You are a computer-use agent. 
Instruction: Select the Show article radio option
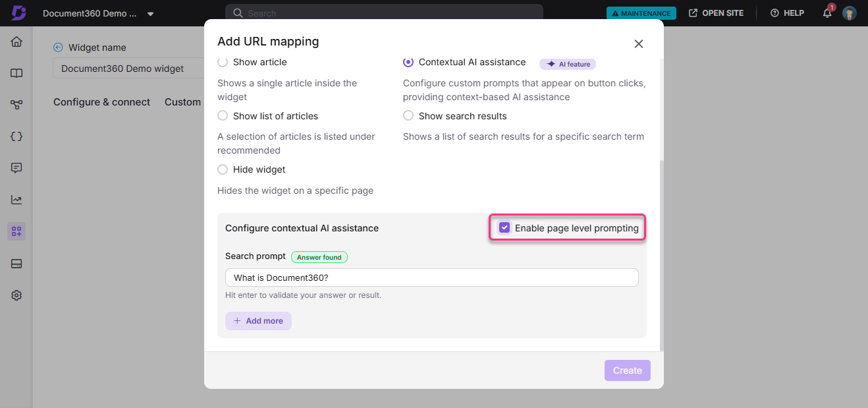tap(223, 62)
